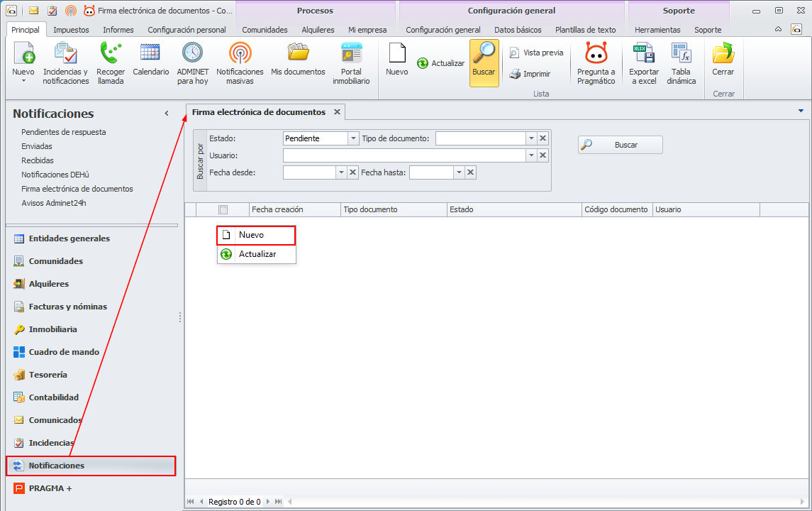Collapse the Notificaciones panel with the chevron
Image resolution: width=812 pixels, height=511 pixels.
[x=167, y=114]
